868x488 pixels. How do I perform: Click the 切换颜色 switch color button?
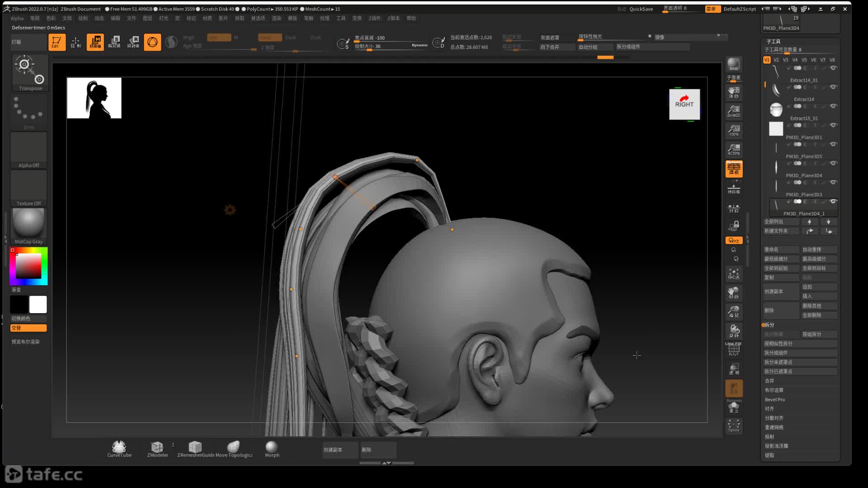(28, 319)
